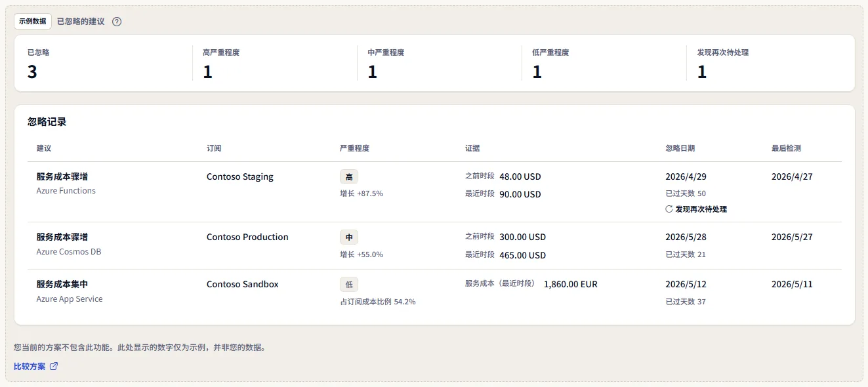Viewport: 868px width, 387px height.
Task: Click the 增长 +55.0% value
Action: pyautogui.click(x=362, y=255)
